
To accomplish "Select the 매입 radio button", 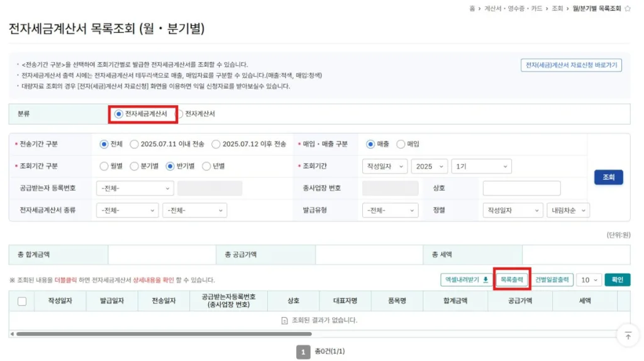I will tap(401, 144).
